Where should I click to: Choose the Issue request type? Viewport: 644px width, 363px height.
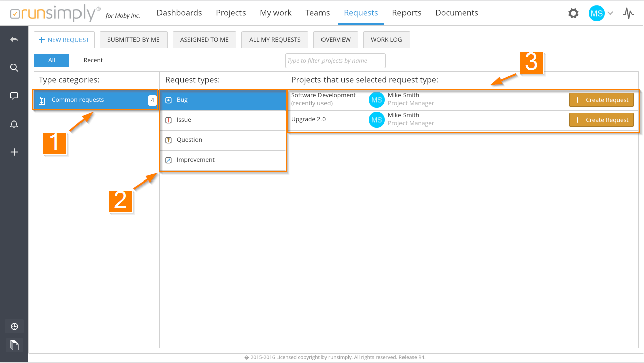tap(223, 120)
